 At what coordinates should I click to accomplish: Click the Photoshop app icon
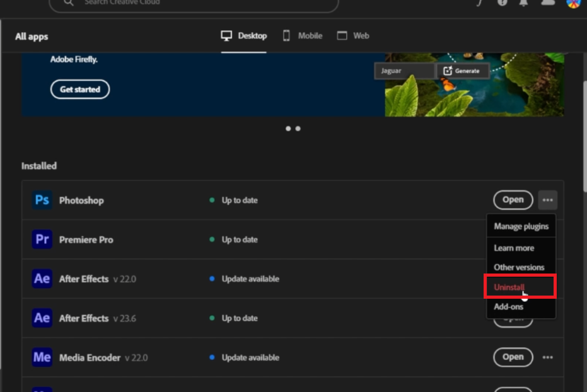click(42, 200)
